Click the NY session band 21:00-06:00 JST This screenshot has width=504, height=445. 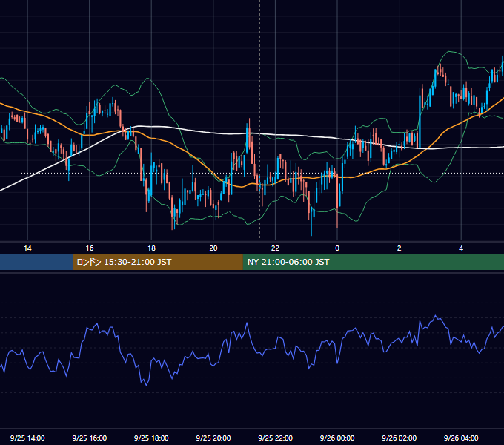pos(373,262)
